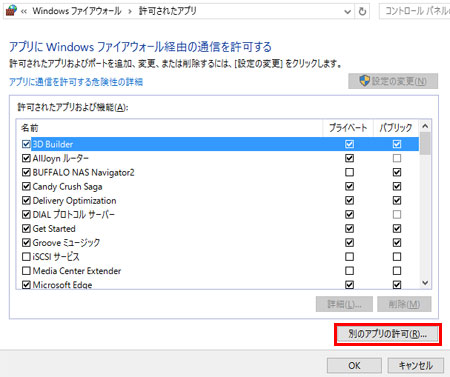Select the BUFFALO NAS Navigator2 row
This screenshot has width=450, height=377.
pos(217,172)
